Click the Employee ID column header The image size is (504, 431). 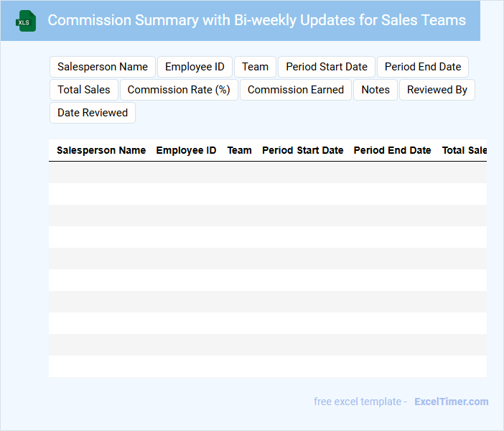pyautogui.click(x=186, y=150)
